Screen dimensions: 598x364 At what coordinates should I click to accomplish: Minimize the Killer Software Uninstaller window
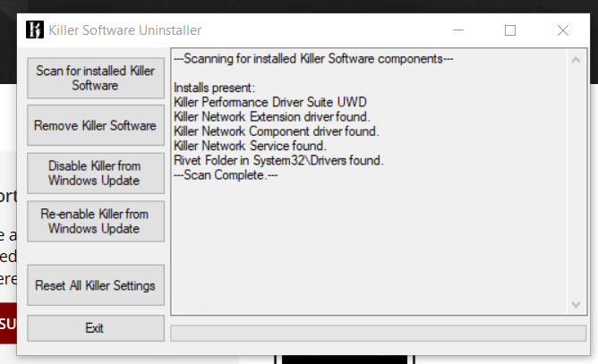pyautogui.click(x=458, y=30)
